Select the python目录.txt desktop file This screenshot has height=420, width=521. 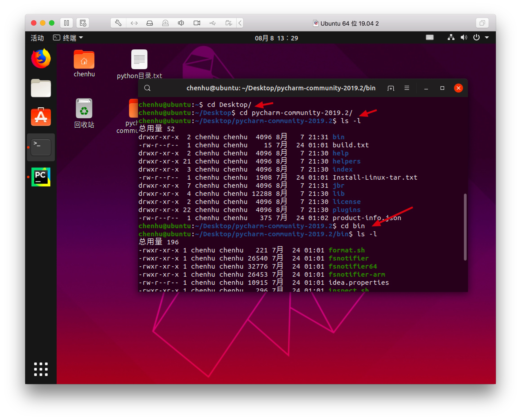pyautogui.click(x=139, y=64)
